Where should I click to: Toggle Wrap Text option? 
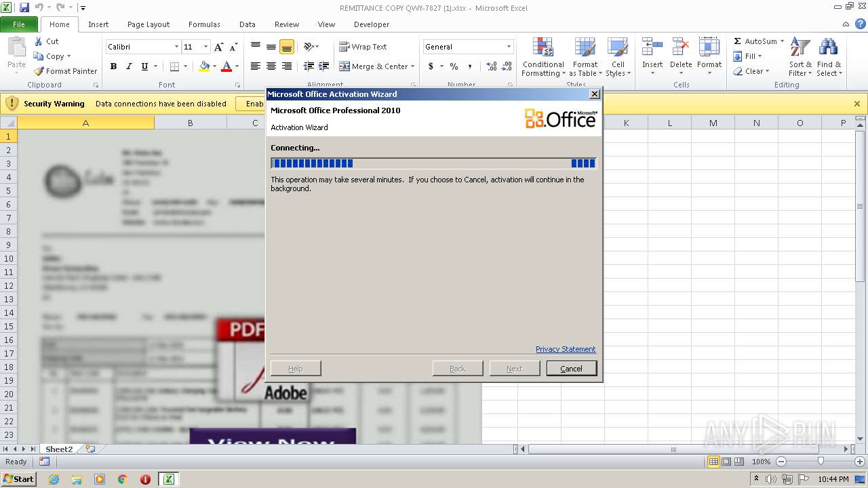[x=363, y=47]
